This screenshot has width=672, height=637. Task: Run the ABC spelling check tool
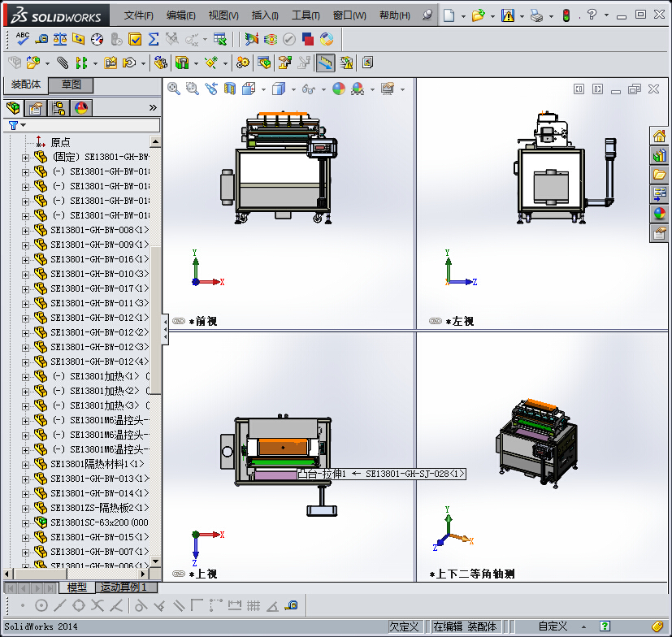[22, 39]
